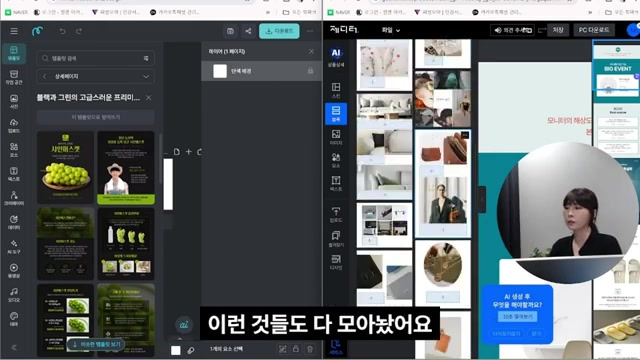This screenshot has width=640, height=360.
Task: Click the plus add page icon above canvas
Action: (x=189, y=152)
